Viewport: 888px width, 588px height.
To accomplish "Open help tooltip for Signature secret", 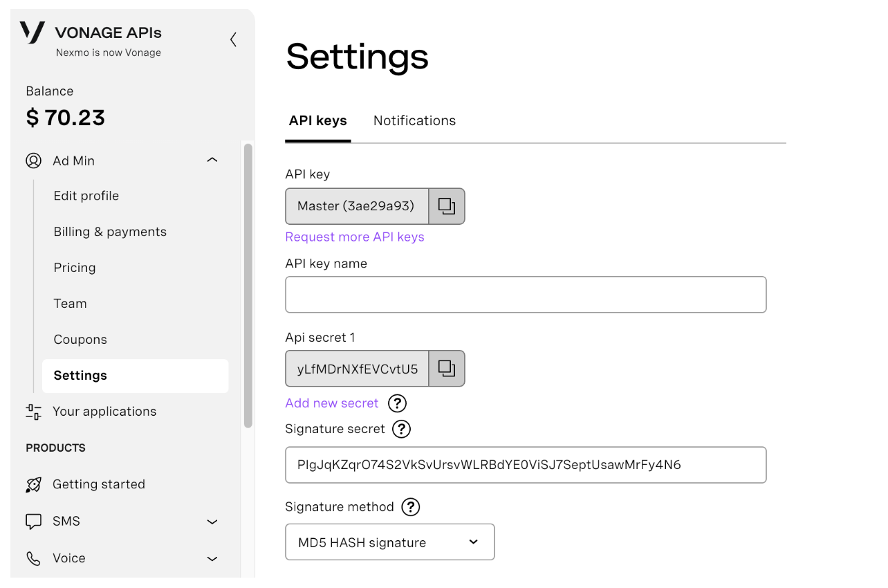I will pyautogui.click(x=401, y=429).
